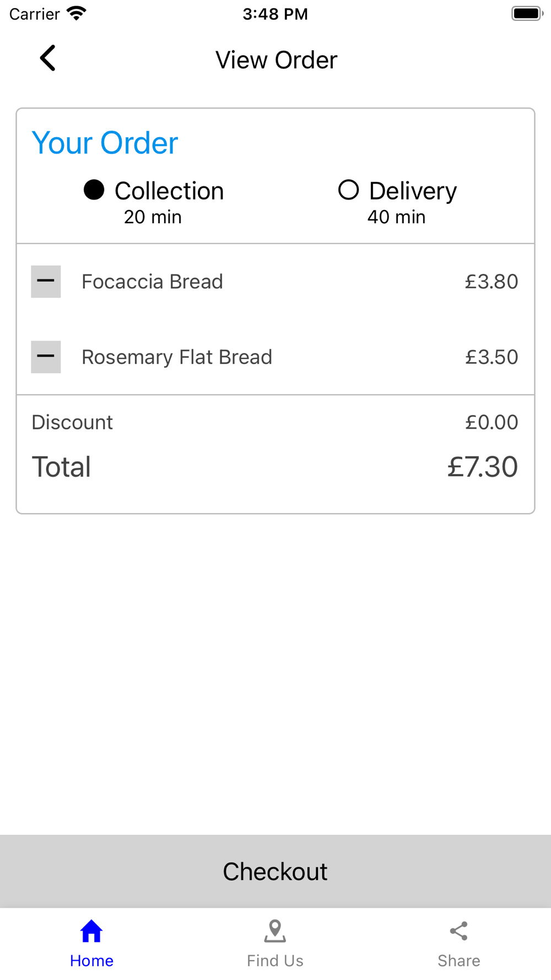Tap the back arrow icon
The height and width of the screenshot is (980, 551).
coord(48,58)
